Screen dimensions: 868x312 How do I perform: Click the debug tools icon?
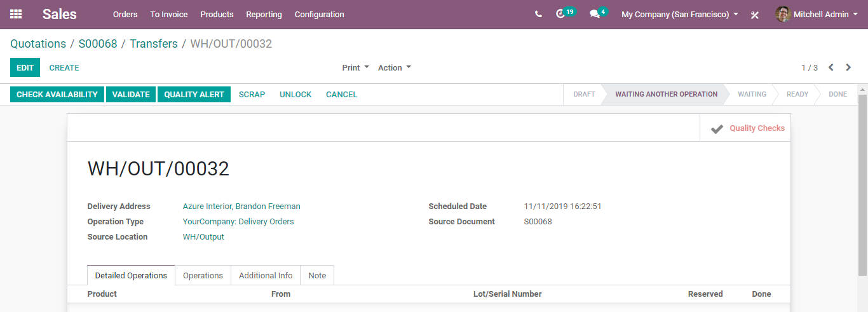tap(755, 15)
